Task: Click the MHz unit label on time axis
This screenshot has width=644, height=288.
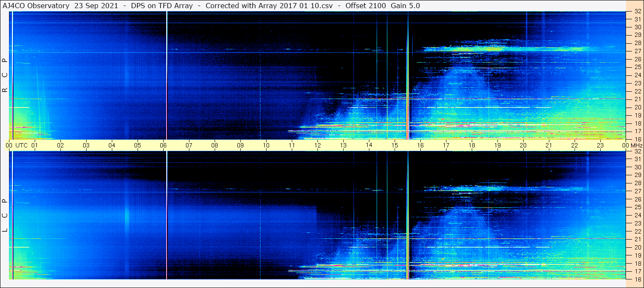Action: pyautogui.click(x=634, y=145)
